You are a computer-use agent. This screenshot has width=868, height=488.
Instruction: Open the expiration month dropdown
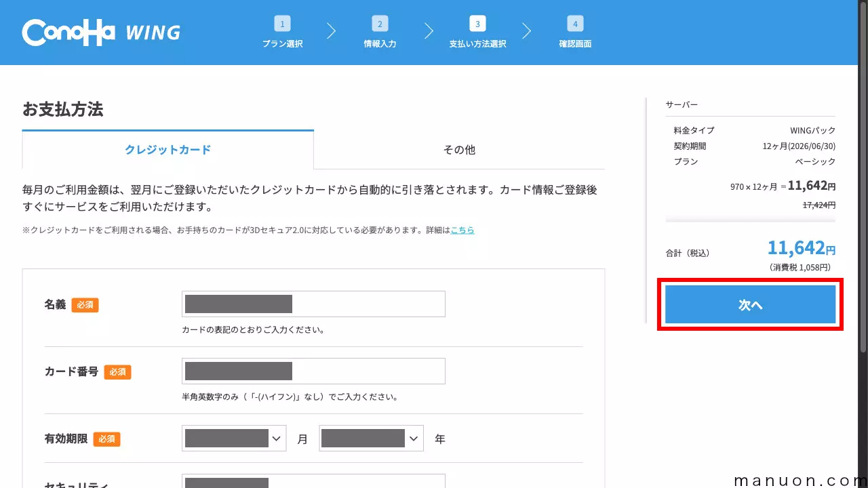(233, 438)
